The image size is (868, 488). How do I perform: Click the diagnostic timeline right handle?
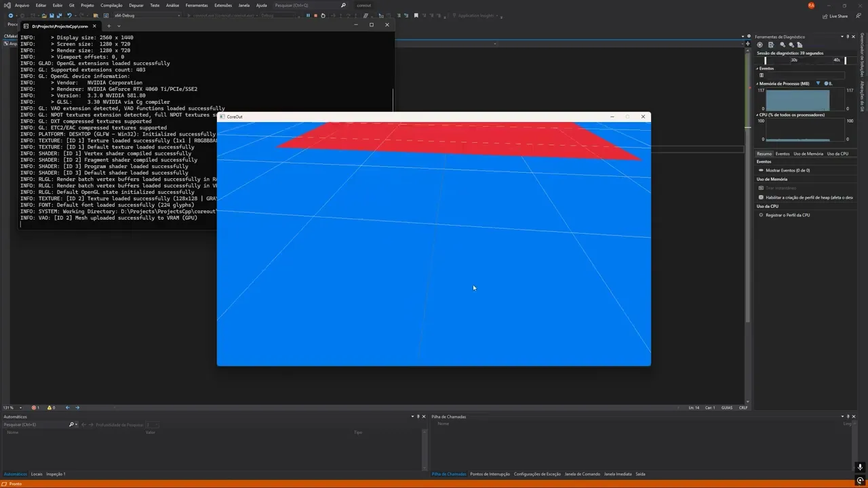845,60
